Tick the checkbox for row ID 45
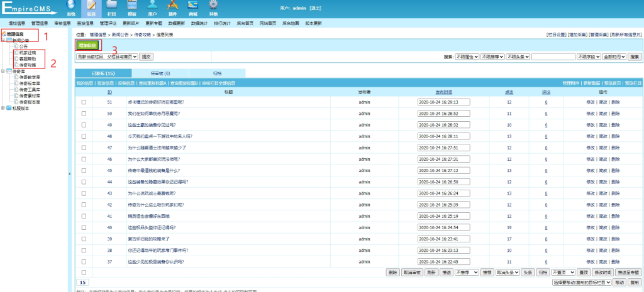 [84, 170]
